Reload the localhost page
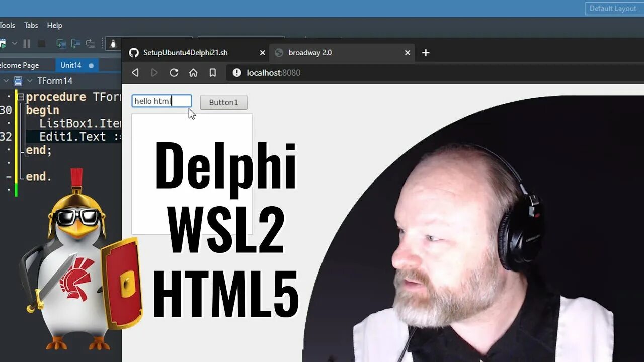 click(174, 73)
